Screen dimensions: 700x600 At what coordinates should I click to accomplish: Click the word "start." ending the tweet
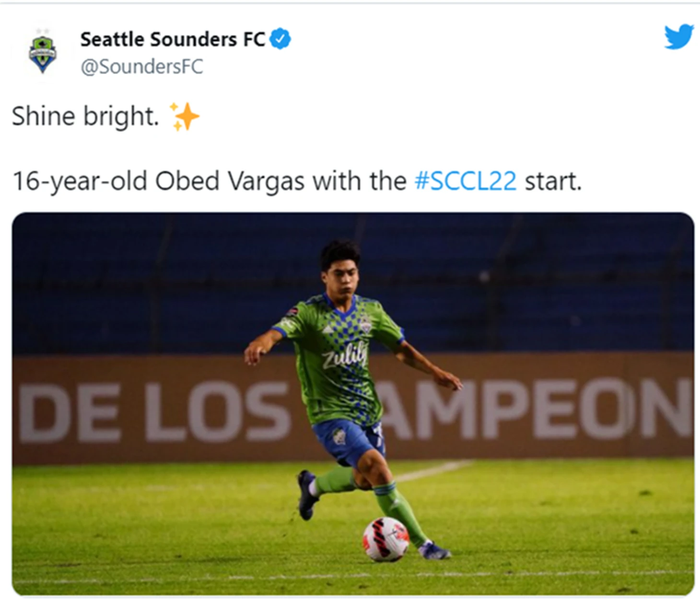coord(553,181)
